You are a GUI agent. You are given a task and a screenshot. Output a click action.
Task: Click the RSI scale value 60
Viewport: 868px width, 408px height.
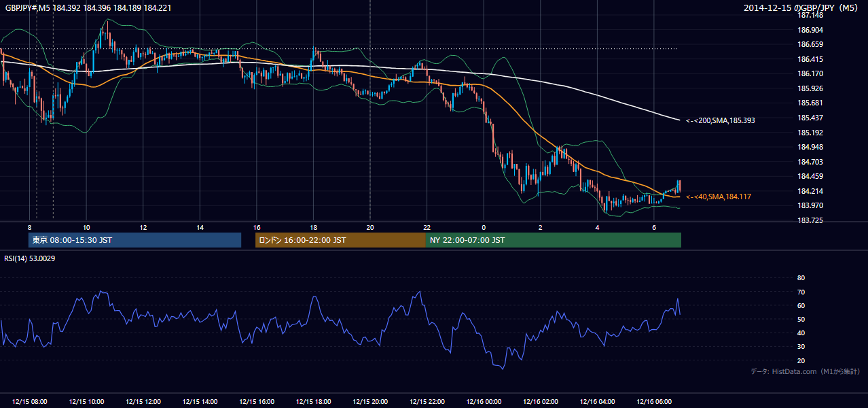[801, 305]
